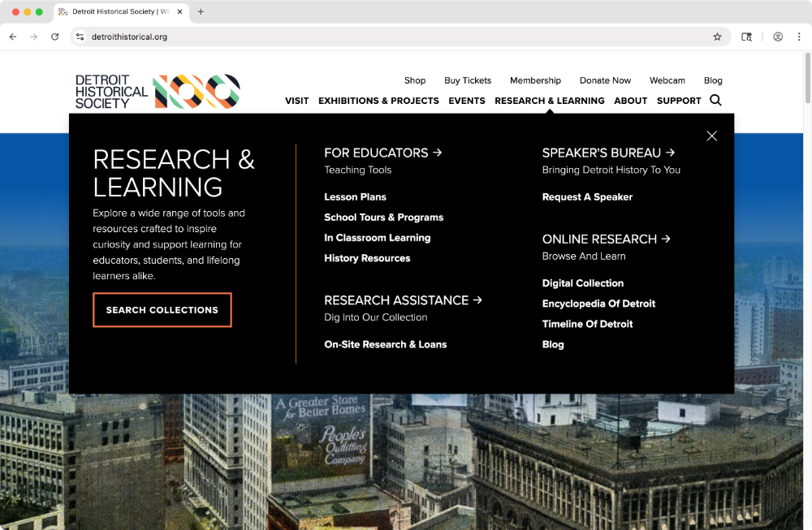Image resolution: width=812 pixels, height=530 pixels.
Task: Select Request A Speaker link
Action: point(587,197)
